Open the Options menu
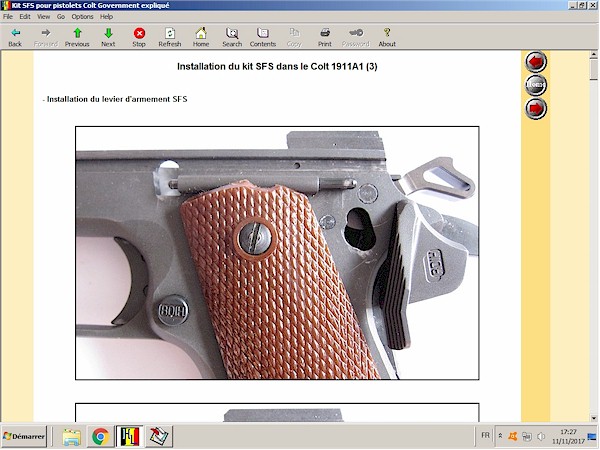The height and width of the screenshot is (450, 600). click(82, 16)
